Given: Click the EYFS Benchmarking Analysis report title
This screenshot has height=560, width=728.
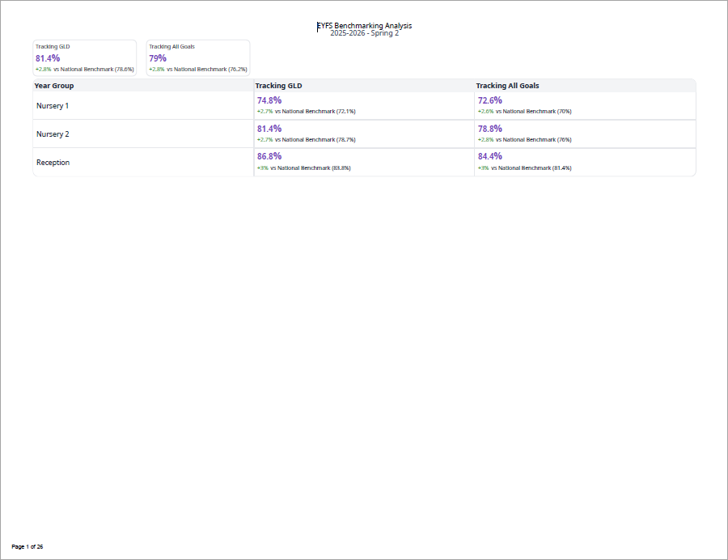Looking at the screenshot, I should click(364, 26).
